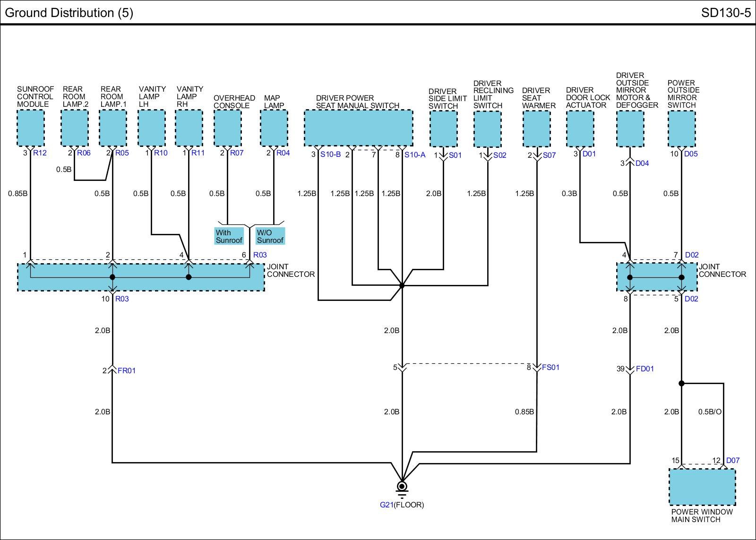Click the D04 connector link
The image size is (756, 540).
(x=642, y=163)
